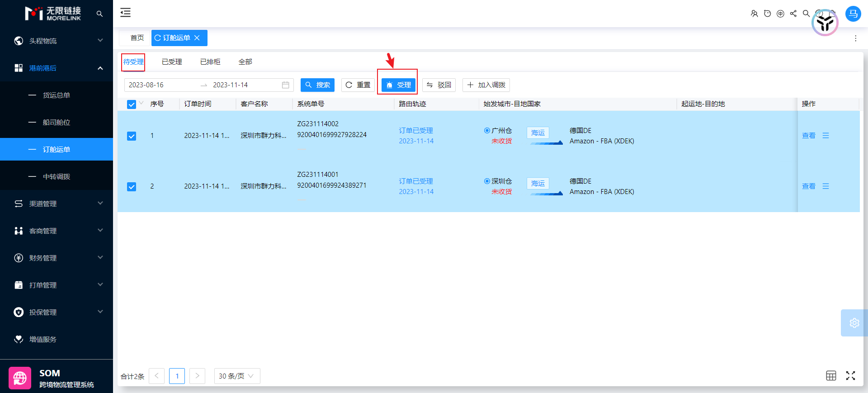868x393 pixels.
Task: Click the 海运 tag in row 2
Action: 538,184
